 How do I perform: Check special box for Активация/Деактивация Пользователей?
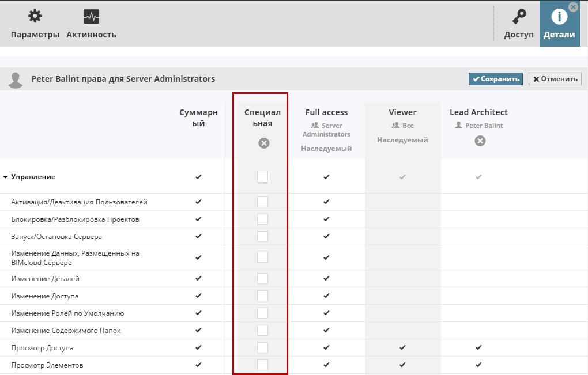[262, 202]
